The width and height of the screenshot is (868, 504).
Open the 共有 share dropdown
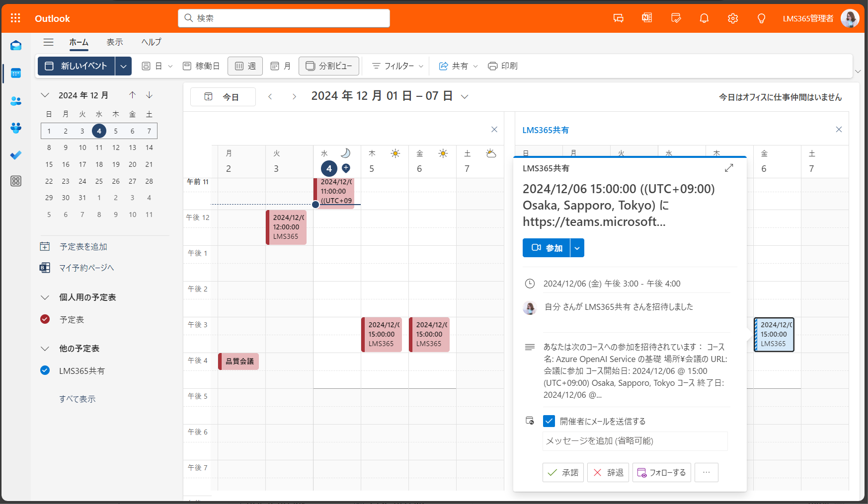458,66
